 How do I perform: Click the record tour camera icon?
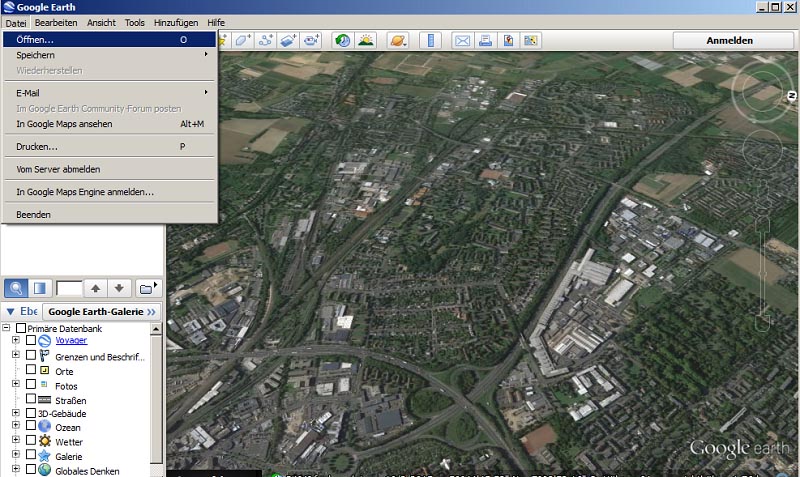tap(311, 41)
